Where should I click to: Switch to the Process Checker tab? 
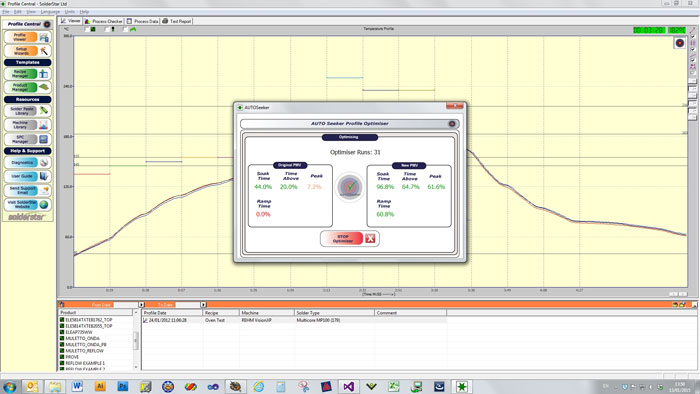(x=104, y=21)
